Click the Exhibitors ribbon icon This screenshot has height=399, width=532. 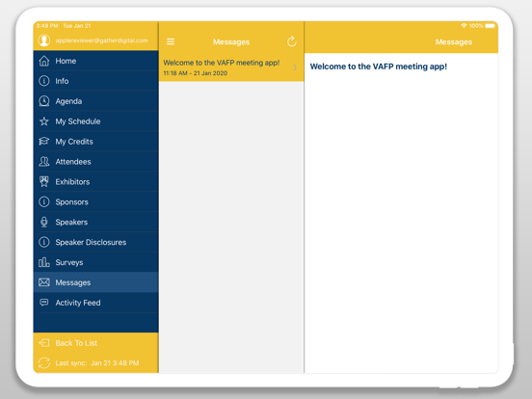(x=44, y=181)
